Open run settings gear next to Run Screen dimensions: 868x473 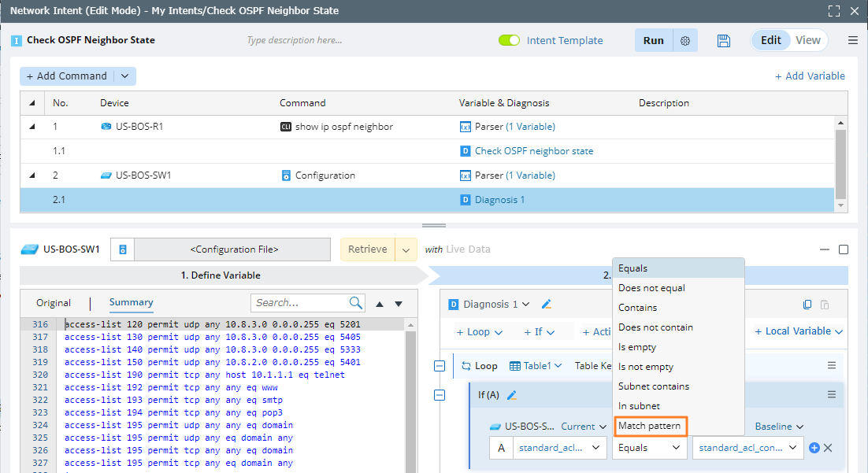685,41
